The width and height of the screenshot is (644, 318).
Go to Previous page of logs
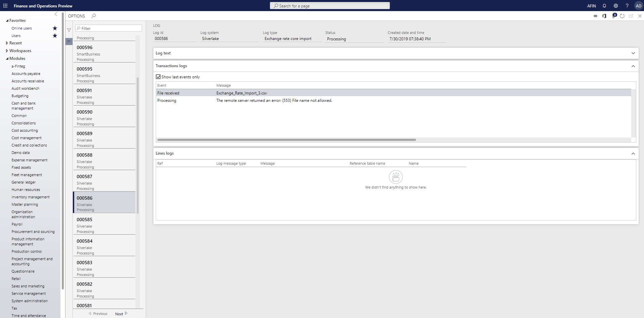click(x=98, y=314)
